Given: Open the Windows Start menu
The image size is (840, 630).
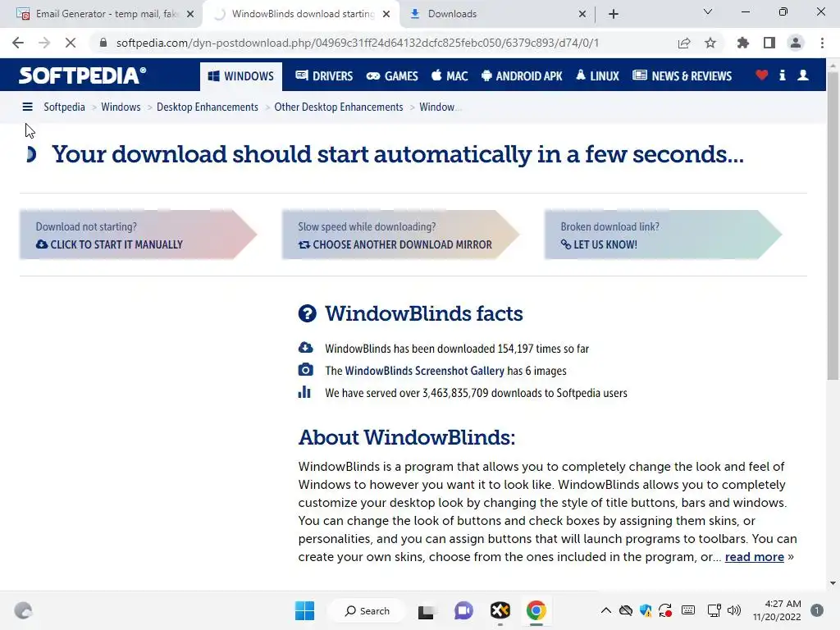Looking at the screenshot, I should click(x=305, y=610).
